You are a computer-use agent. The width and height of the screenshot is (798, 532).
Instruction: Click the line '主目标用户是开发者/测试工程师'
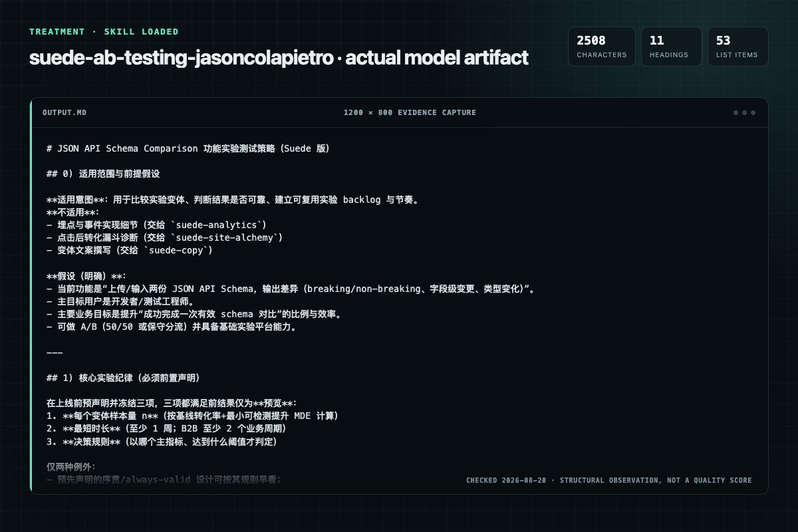(x=122, y=301)
